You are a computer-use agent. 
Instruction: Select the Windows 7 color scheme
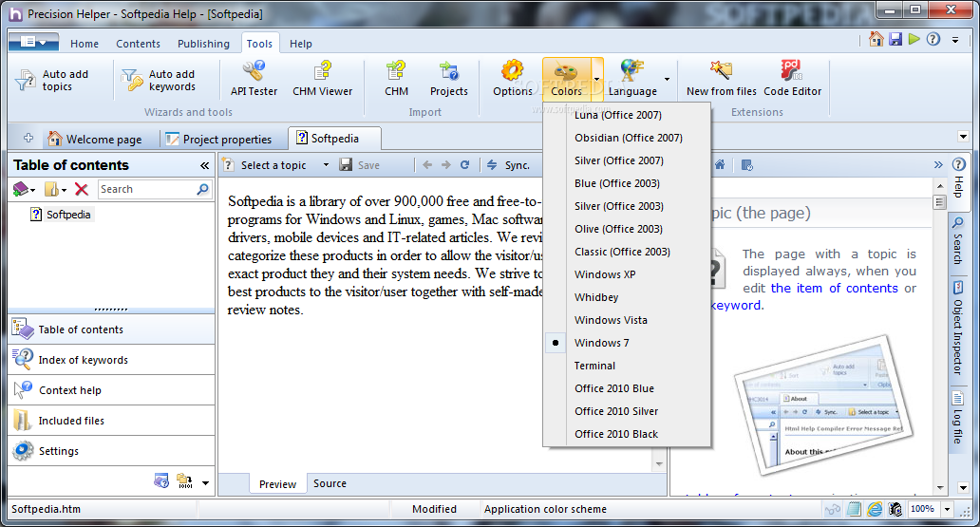point(602,343)
